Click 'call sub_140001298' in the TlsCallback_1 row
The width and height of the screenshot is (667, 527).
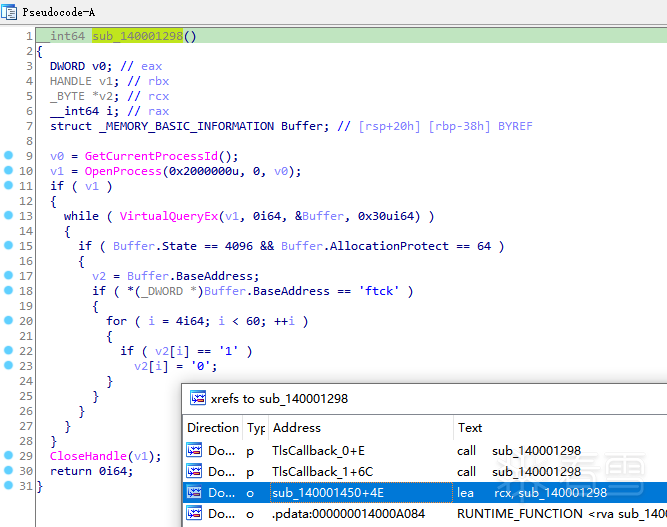point(519,471)
